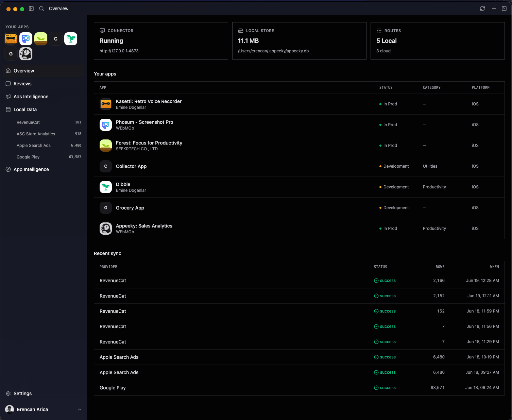Select Dibble sprout icon in sidebar
512x420 pixels.
tap(71, 39)
